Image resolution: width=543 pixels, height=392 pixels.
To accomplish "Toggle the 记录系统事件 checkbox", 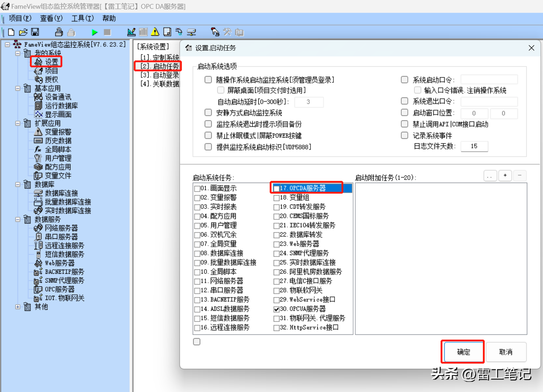I will click(x=405, y=135).
